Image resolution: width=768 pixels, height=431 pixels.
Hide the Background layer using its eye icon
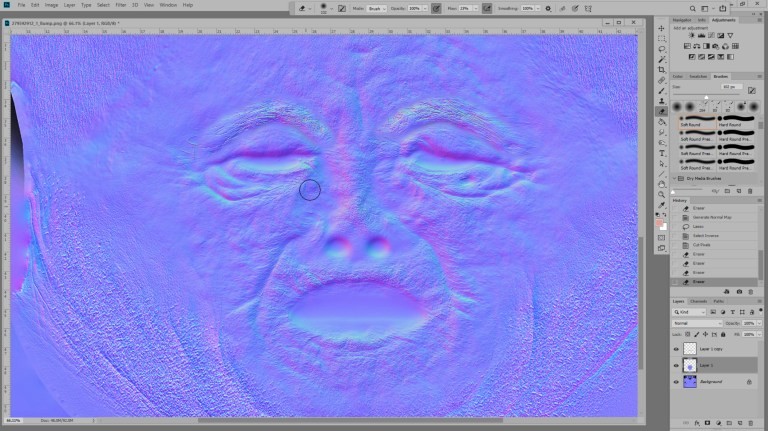click(x=676, y=382)
